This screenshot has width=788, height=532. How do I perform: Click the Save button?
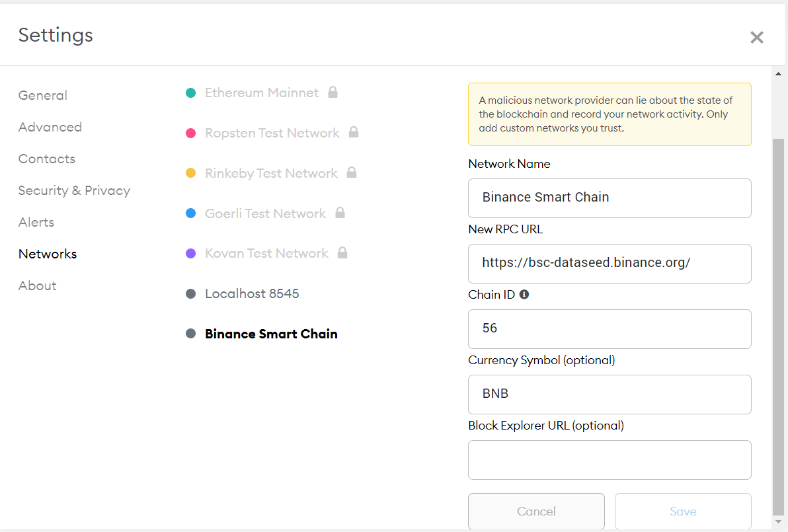(683, 511)
